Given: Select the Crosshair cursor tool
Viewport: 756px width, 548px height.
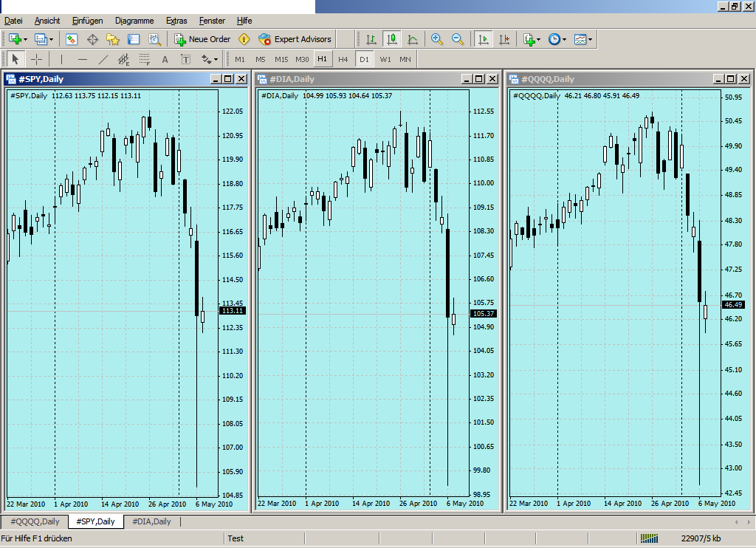Looking at the screenshot, I should [36, 59].
